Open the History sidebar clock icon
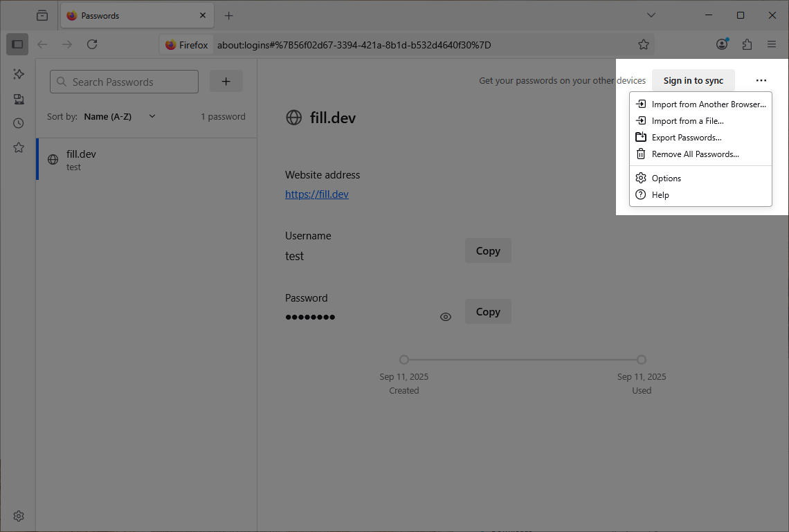The height and width of the screenshot is (532, 789). point(19,123)
